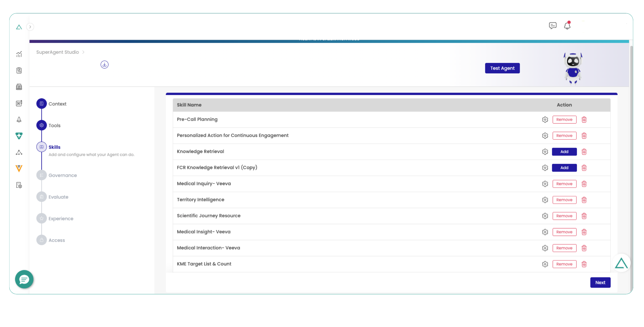Open the green chat support bubble
The height and width of the screenshot is (327, 644).
(24, 279)
